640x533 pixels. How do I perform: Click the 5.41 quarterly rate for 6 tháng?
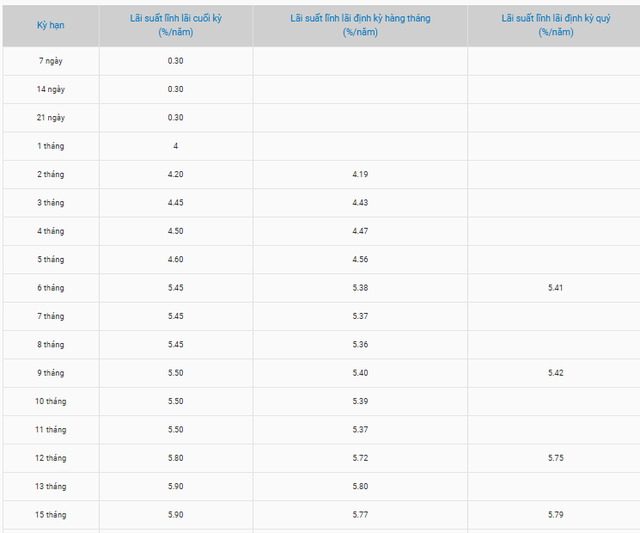pos(556,288)
